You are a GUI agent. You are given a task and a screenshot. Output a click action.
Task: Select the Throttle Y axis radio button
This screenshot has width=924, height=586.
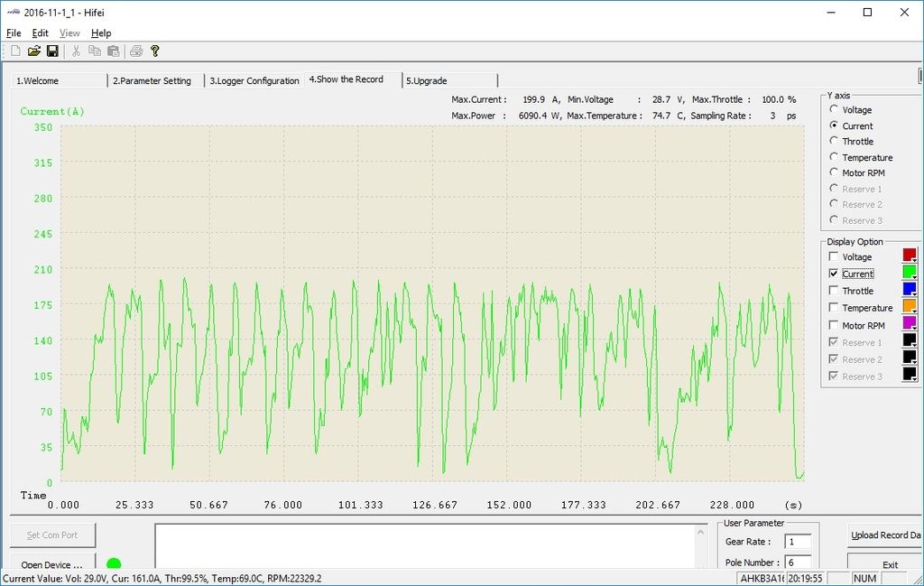[834, 140]
